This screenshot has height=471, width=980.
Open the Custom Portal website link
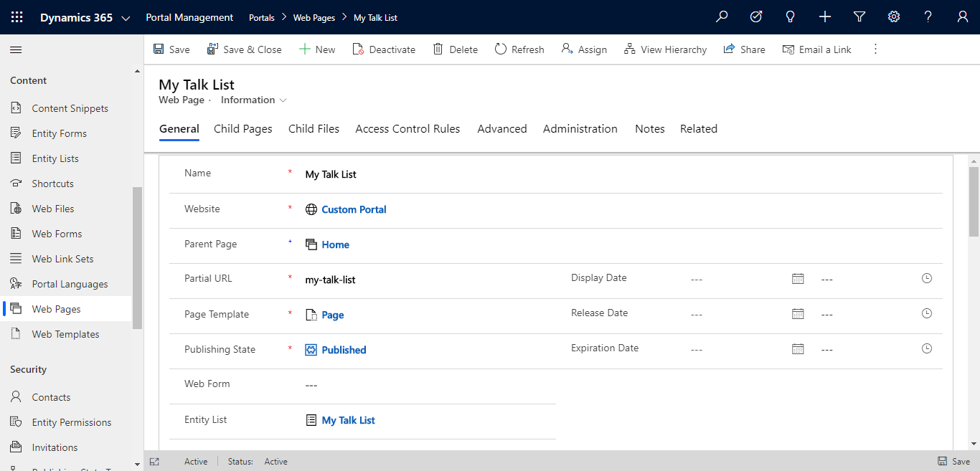(x=354, y=209)
